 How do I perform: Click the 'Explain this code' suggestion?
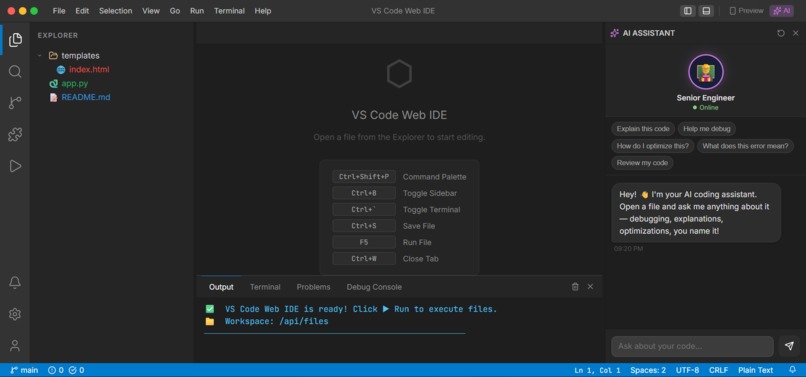643,129
